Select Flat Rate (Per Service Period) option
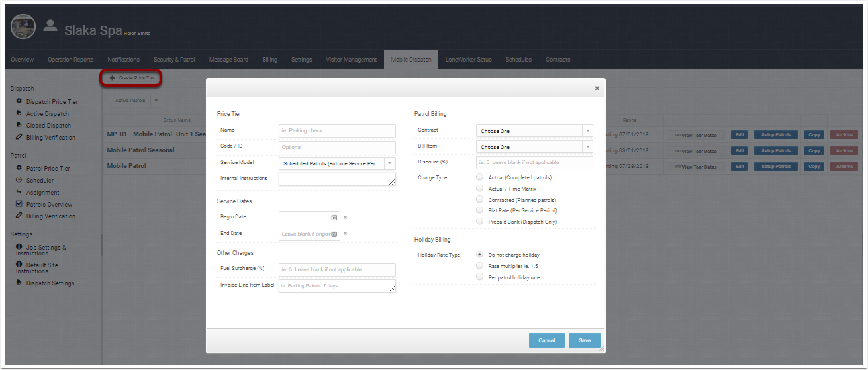The width and height of the screenshot is (868, 370). tap(480, 210)
